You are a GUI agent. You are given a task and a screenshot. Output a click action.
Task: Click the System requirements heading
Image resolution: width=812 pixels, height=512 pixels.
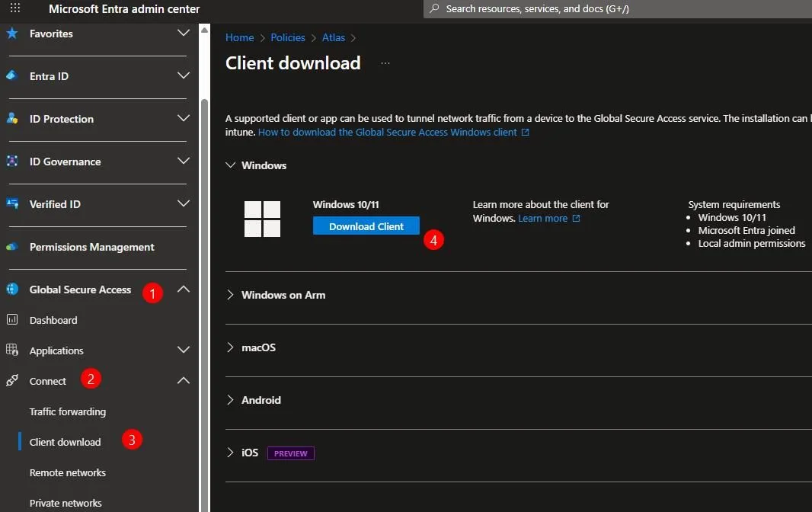pos(734,205)
